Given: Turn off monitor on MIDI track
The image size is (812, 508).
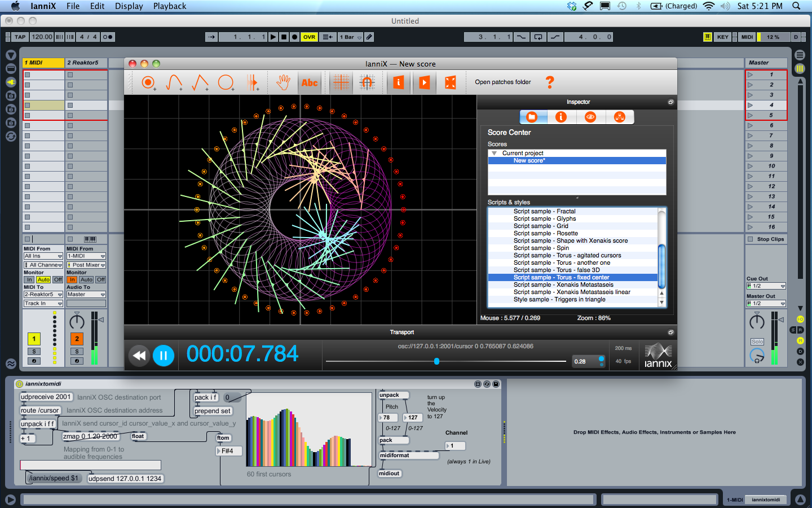Looking at the screenshot, I should pyautogui.click(x=58, y=279).
